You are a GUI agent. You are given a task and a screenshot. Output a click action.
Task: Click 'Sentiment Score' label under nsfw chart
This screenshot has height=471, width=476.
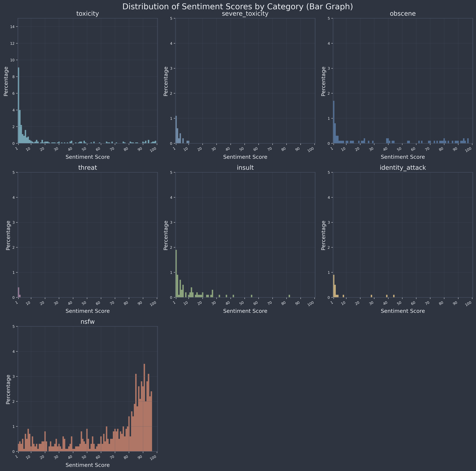click(87, 465)
